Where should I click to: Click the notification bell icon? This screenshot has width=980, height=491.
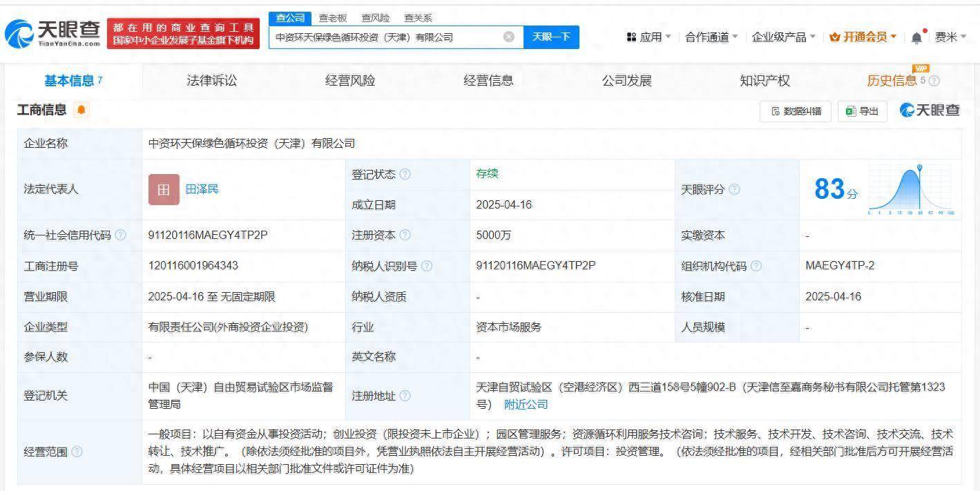click(916, 38)
